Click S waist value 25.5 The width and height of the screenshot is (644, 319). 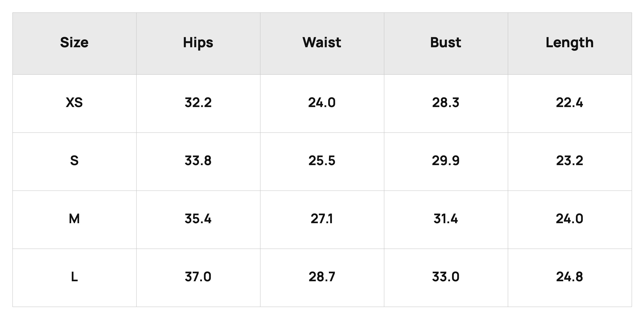pos(322,160)
